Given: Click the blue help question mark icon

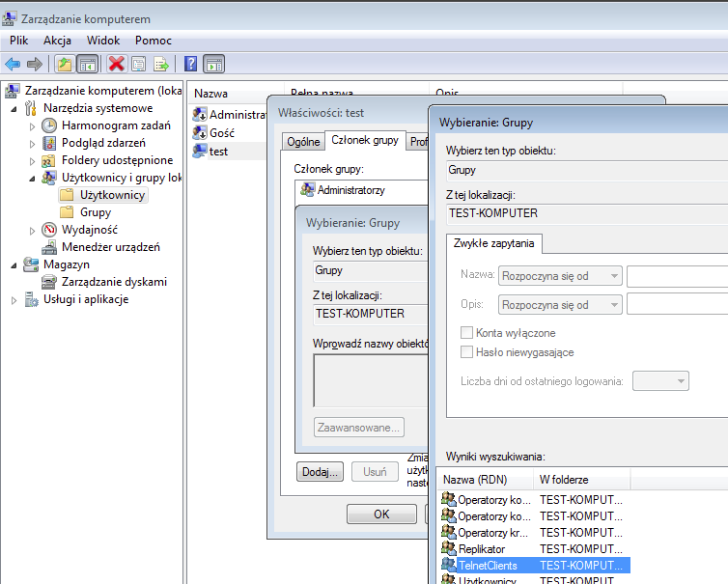Looking at the screenshot, I should point(191,64).
